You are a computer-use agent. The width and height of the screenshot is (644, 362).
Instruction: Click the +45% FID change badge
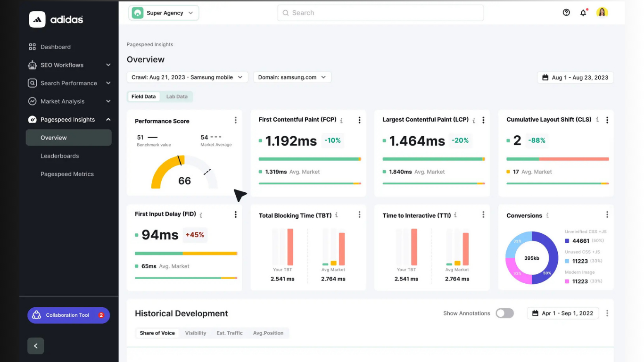195,235
